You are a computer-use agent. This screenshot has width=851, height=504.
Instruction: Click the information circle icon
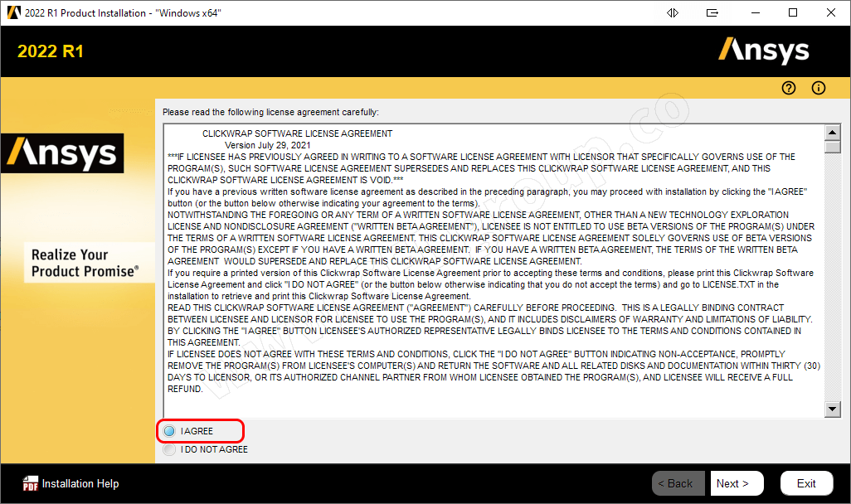coord(819,88)
